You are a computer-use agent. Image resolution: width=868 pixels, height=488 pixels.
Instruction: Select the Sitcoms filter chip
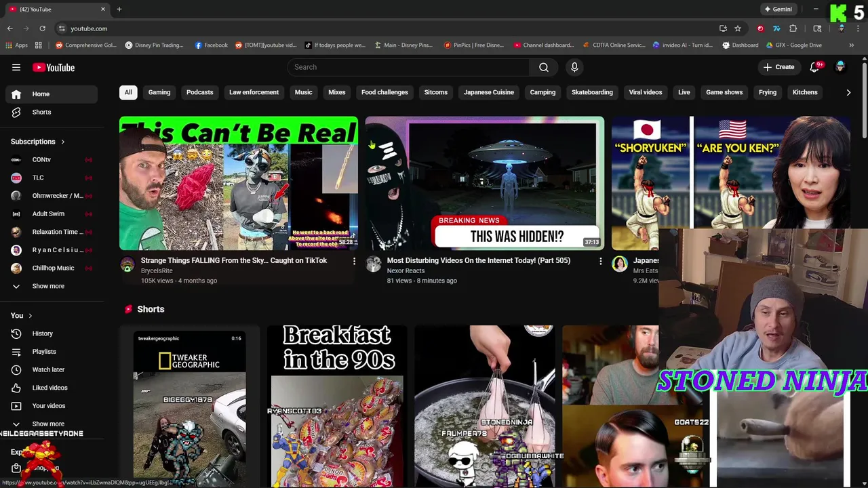pyautogui.click(x=436, y=92)
